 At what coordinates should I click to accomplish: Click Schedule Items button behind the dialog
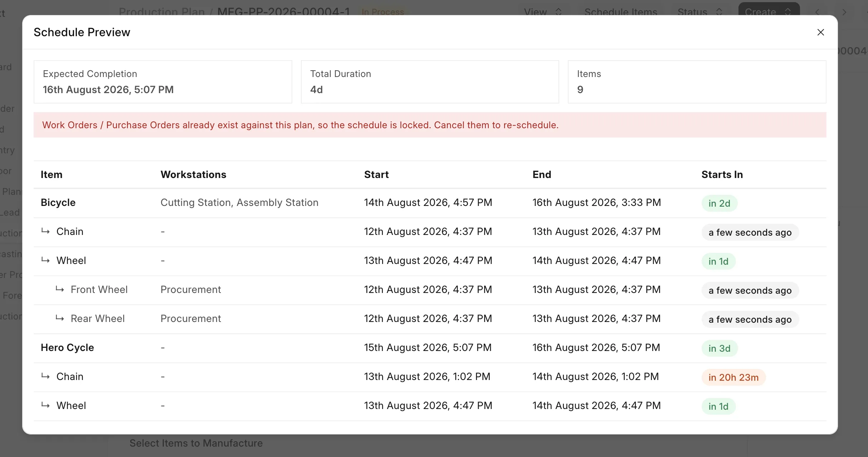[x=620, y=11]
